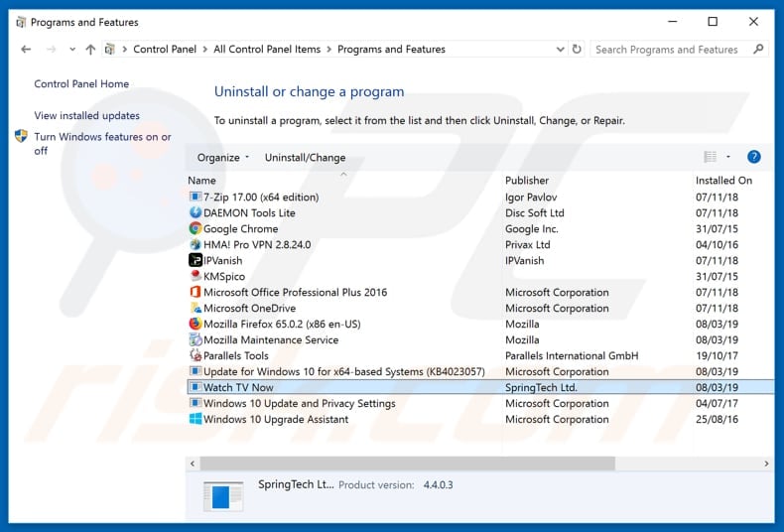Screen dimensions: 784x532
Task: Sort by the Name column header
Action: (x=202, y=180)
